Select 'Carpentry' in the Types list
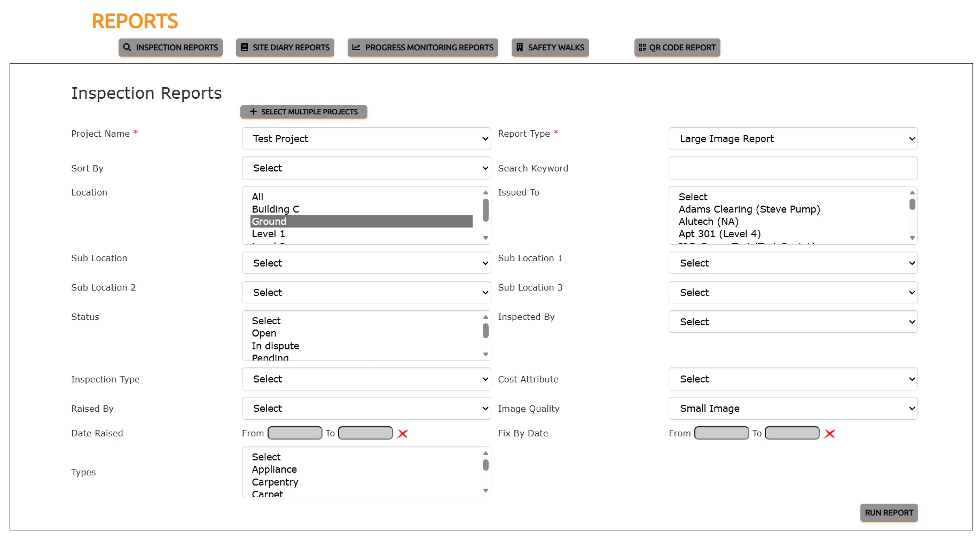Screen dimensions: 980x540 tap(362, 482)
